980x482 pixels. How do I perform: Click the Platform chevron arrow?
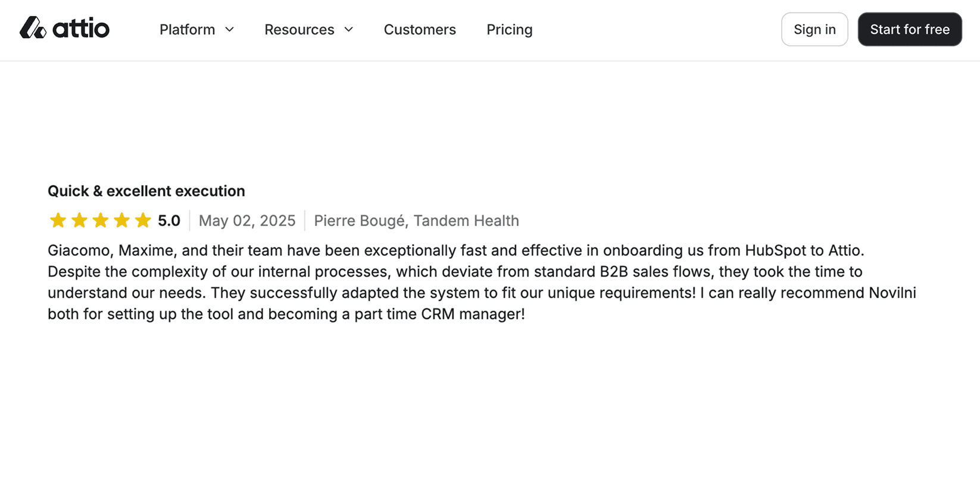(230, 29)
